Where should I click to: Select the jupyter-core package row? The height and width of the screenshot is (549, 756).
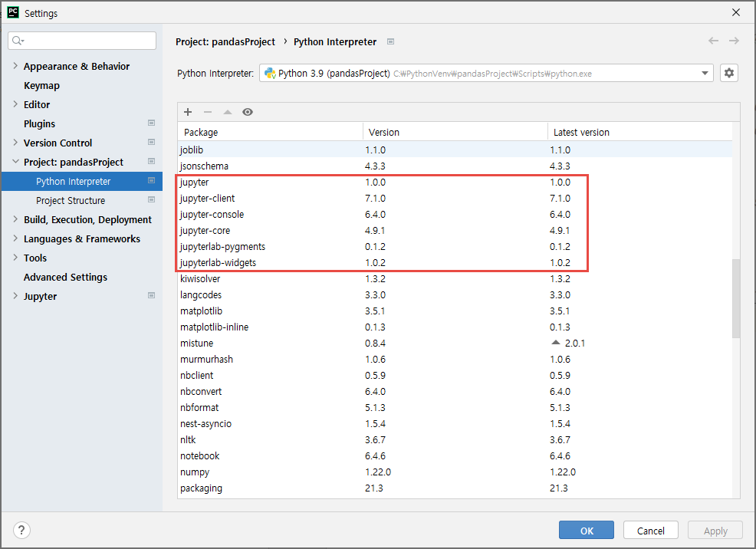[455, 230]
